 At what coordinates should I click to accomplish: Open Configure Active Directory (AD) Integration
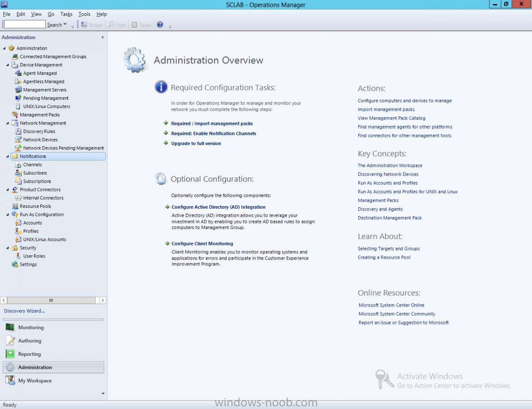pos(219,207)
